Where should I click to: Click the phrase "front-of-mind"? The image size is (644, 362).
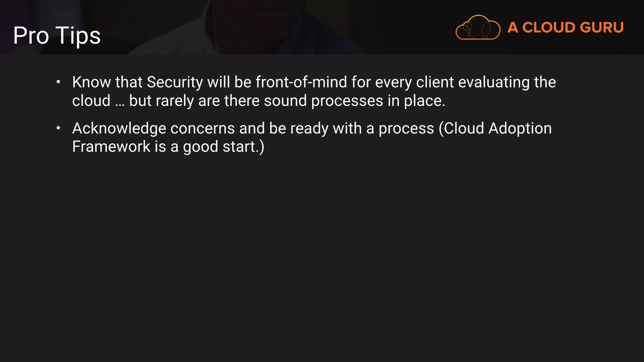pyautogui.click(x=301, y=82)
